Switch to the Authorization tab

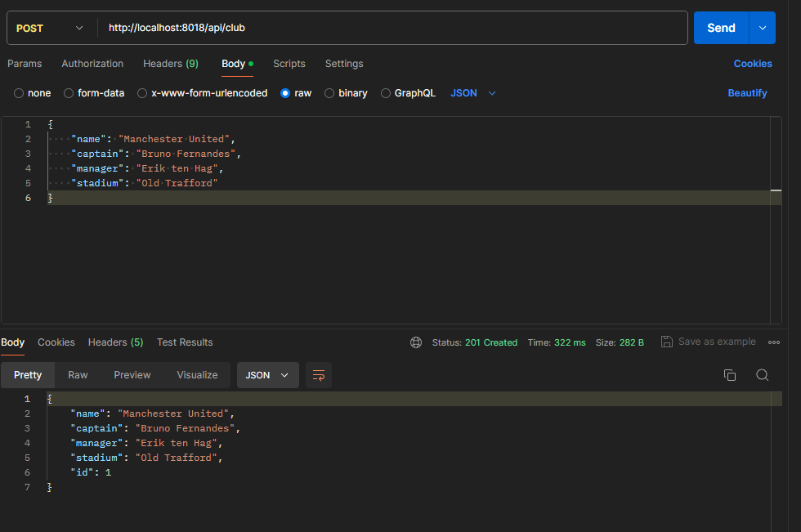pos(92,64)
